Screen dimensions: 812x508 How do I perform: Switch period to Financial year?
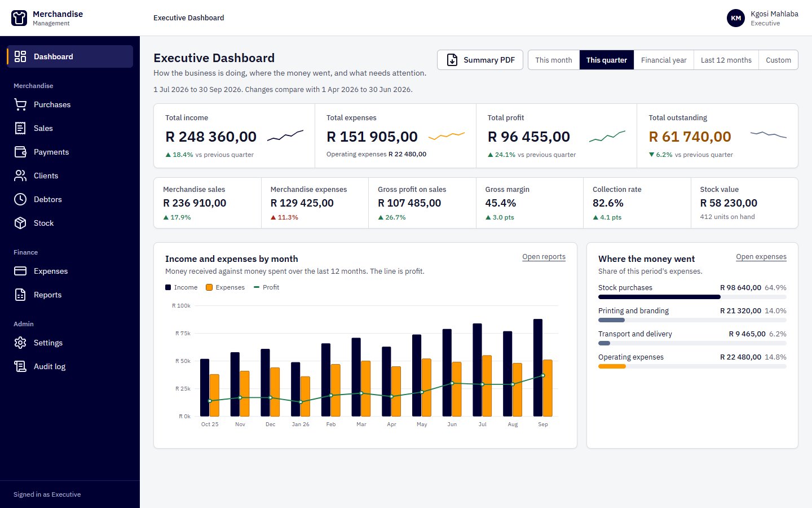[x=664, y=60]
